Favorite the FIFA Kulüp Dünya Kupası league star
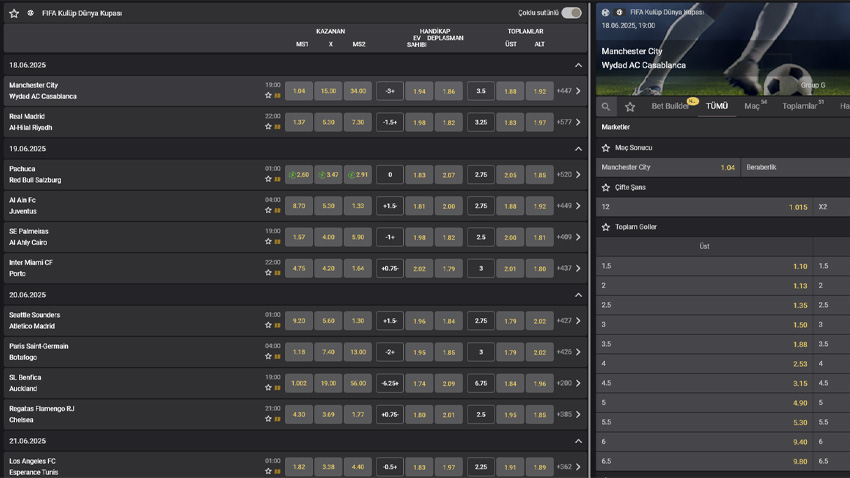 tap(14, 14)
